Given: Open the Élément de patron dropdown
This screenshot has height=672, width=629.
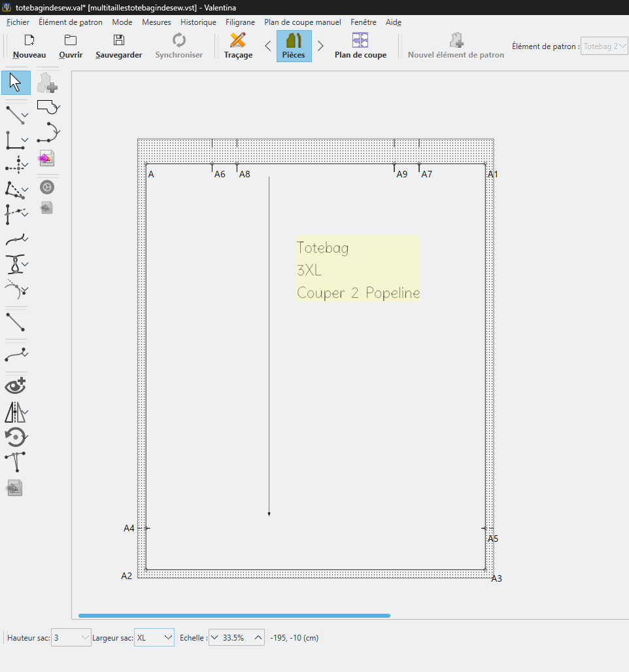Looking at the screenshot, I should coord(604,46).
